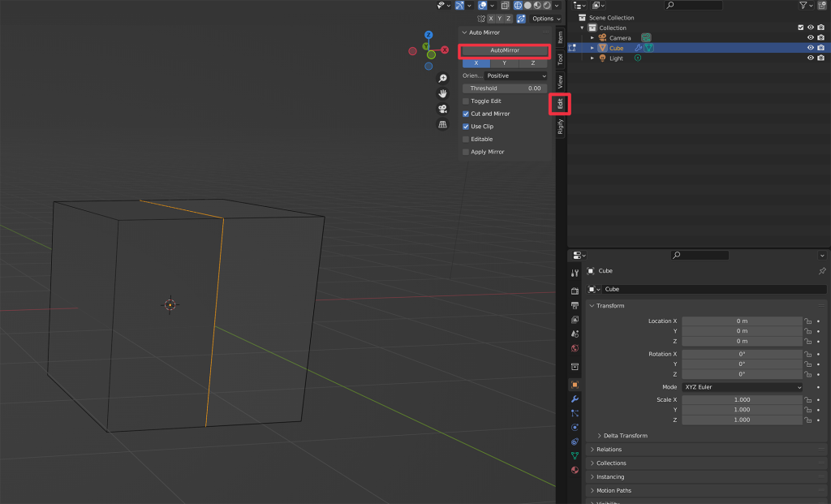Open the Object Data mesh properties tab
Image resolution: width=831 pixels, height=504 pixels.
coord(575,456)
